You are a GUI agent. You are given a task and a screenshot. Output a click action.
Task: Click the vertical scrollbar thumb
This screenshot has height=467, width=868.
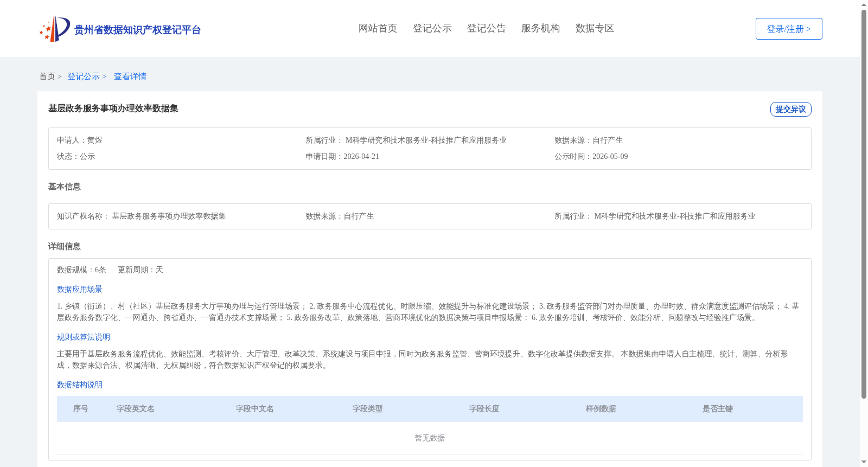(864, 204)
